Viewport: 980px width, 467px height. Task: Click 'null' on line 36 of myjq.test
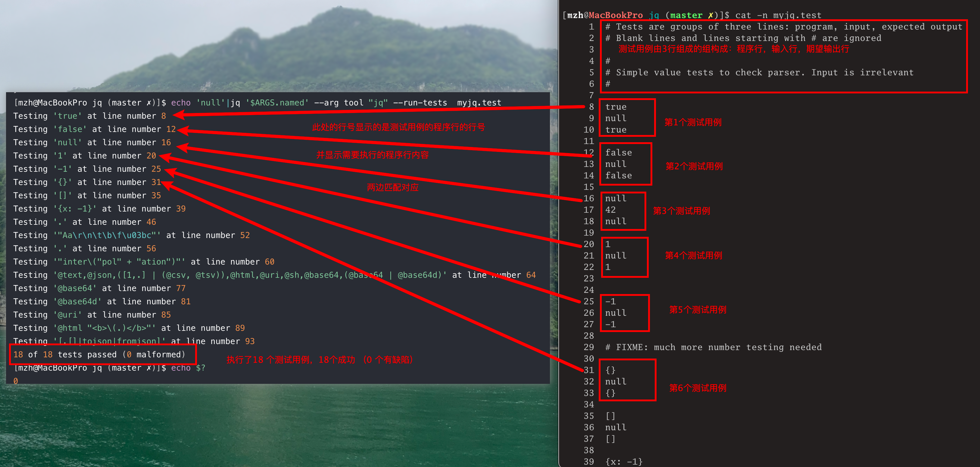[616, 428]
